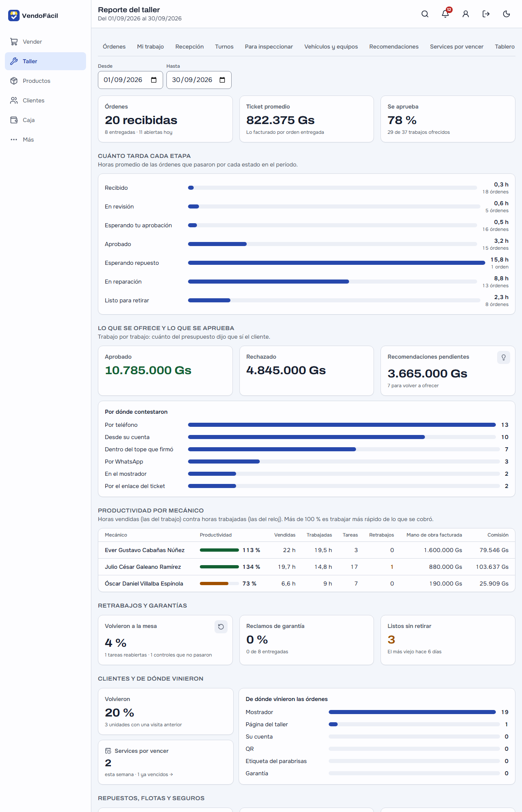
Task: Open notifications bell with 12 badge
Action: pos(445,14)
